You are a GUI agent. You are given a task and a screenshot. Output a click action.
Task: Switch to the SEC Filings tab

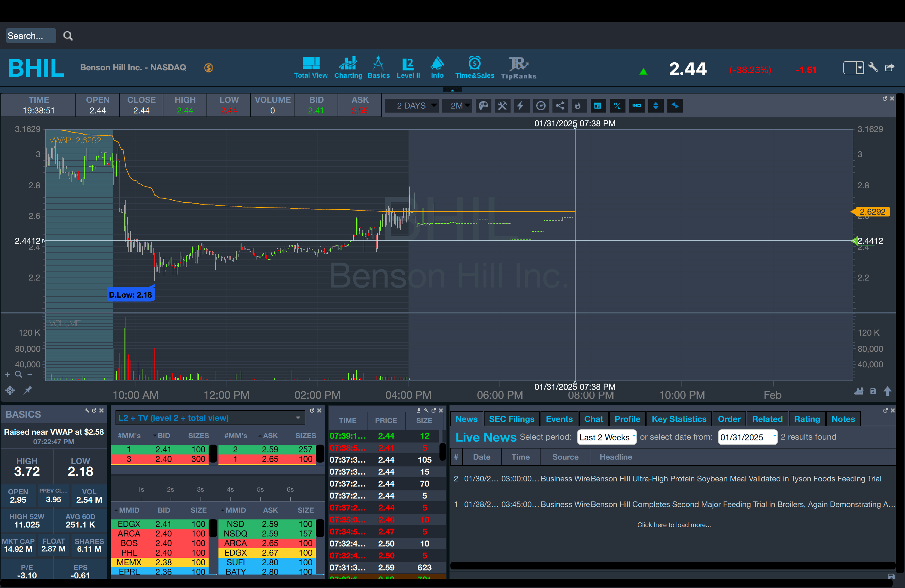pos(511,419)
